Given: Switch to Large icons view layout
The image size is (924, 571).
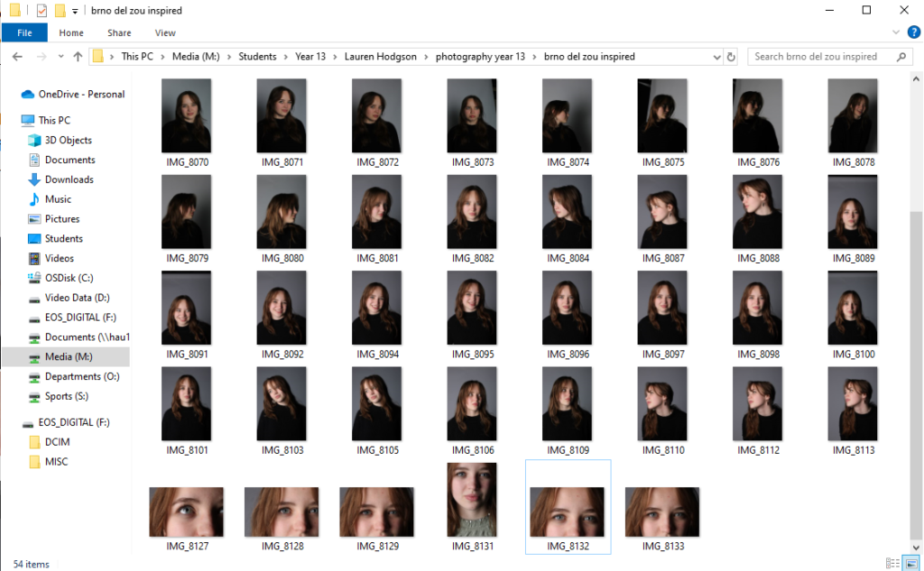Looking at the screenshot, I should (x=911, y=564).
